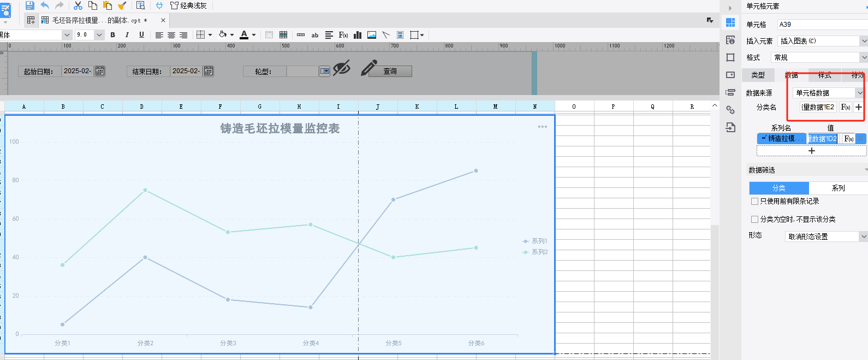Open condition attributes sidebar panel
The height and width of the screenshot is (360, 868).
tap(730, 92)
